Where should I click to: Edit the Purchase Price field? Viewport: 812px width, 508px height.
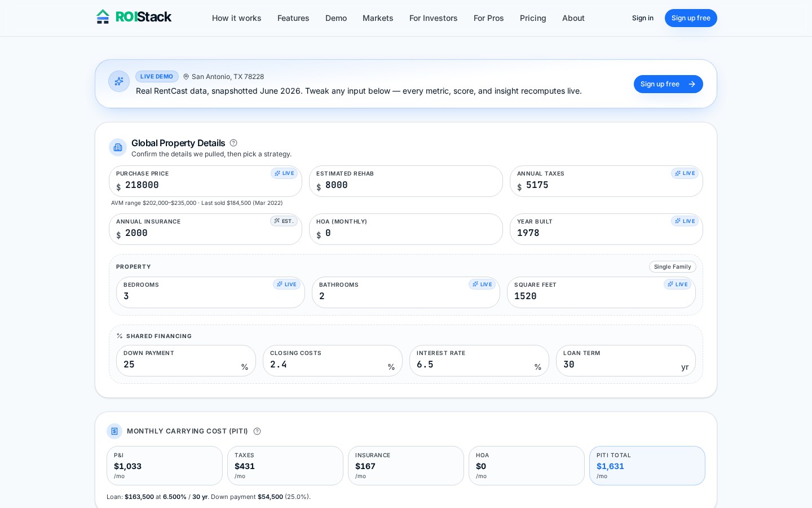pyautogui.click(x=205, y=181)
